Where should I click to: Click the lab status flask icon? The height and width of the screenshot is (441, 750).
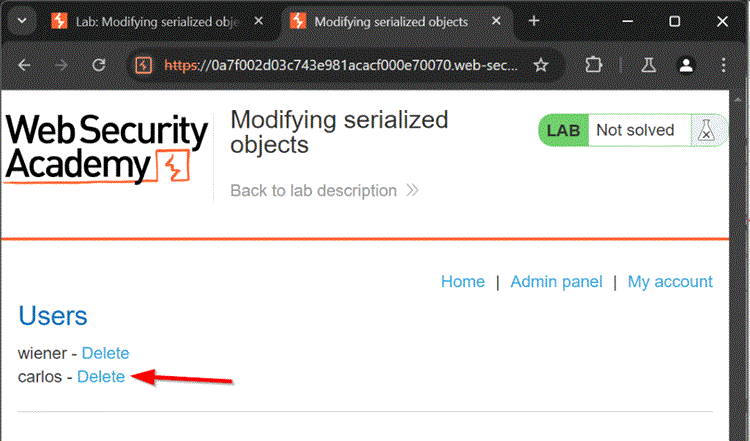pyautogui.click(x=705, y=130)
